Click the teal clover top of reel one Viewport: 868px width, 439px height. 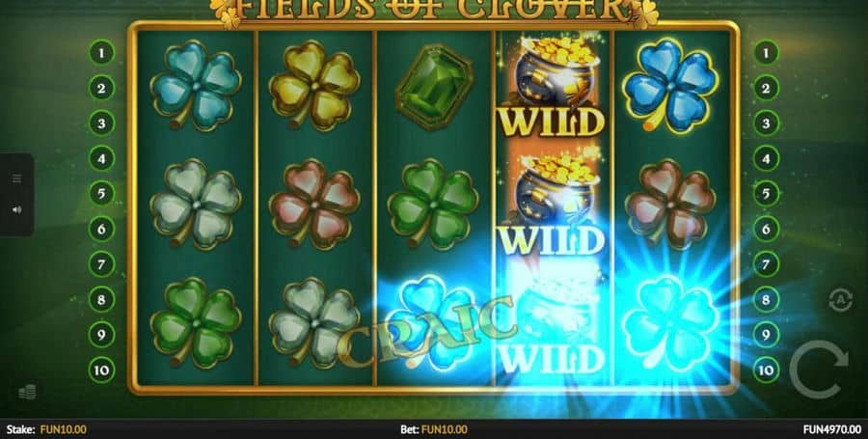coord(196,86)
